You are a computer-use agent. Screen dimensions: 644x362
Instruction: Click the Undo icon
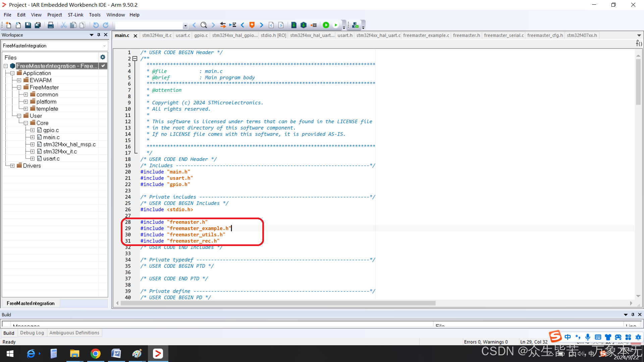click(96, 25)
